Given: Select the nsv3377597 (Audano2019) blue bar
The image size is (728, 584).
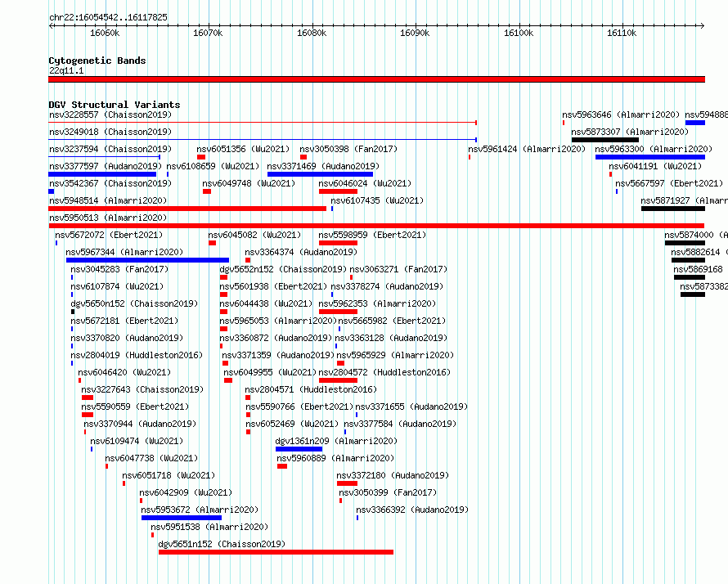Looking at the screenshot, I should [102, 174].
